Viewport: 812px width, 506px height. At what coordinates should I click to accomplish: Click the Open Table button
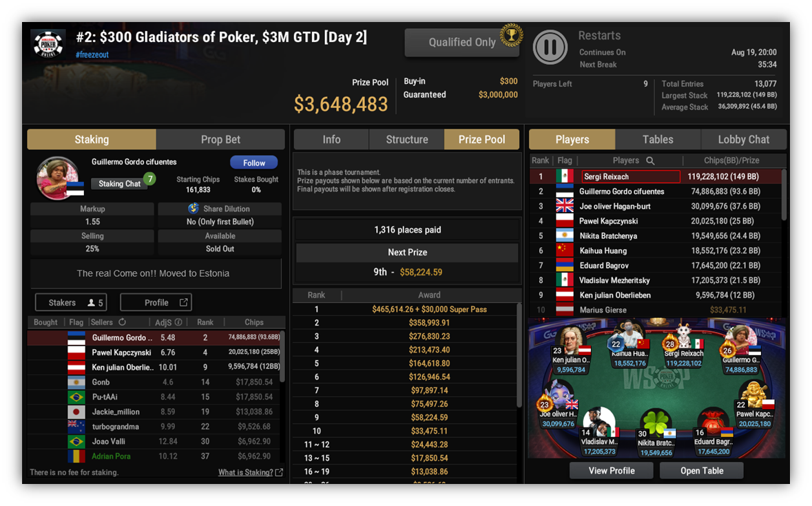702,470
